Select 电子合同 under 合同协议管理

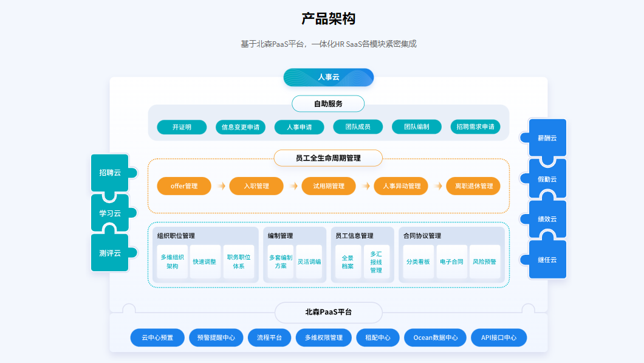(451, 262)
